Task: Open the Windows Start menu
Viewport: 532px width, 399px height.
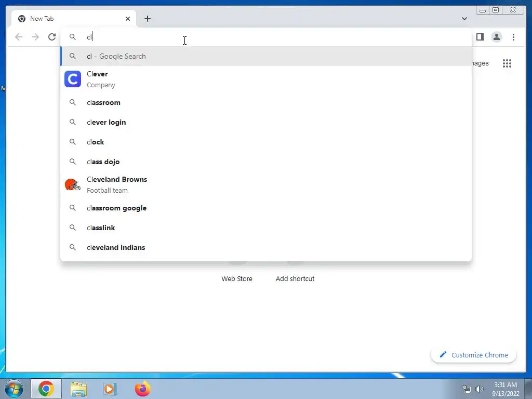Action: (14, 389)
